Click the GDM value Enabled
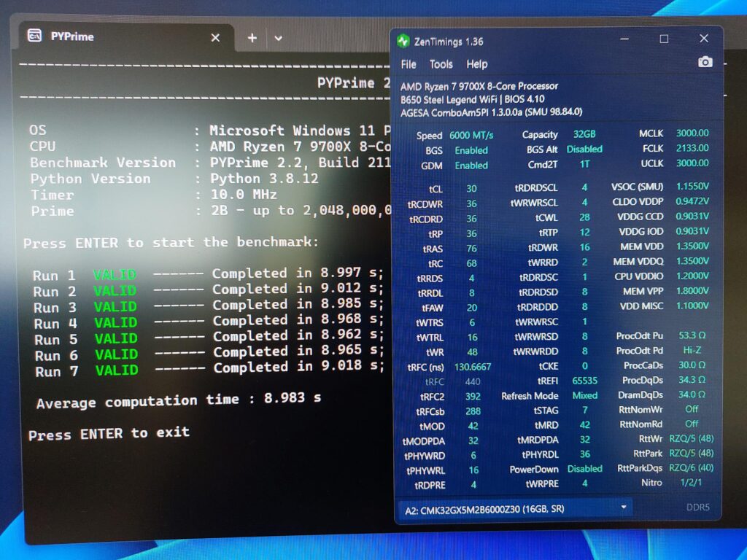The height and width of the screenshot is (560, 747). pos(471,166)
